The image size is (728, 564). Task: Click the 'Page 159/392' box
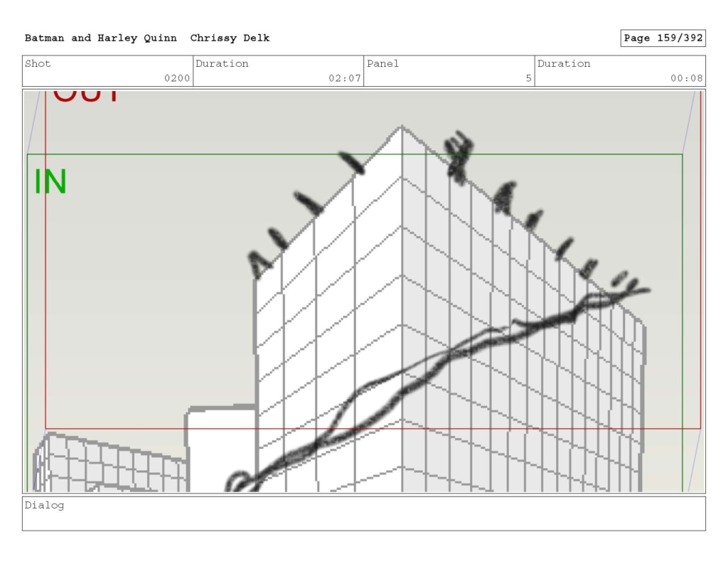[x=663, y=38]
